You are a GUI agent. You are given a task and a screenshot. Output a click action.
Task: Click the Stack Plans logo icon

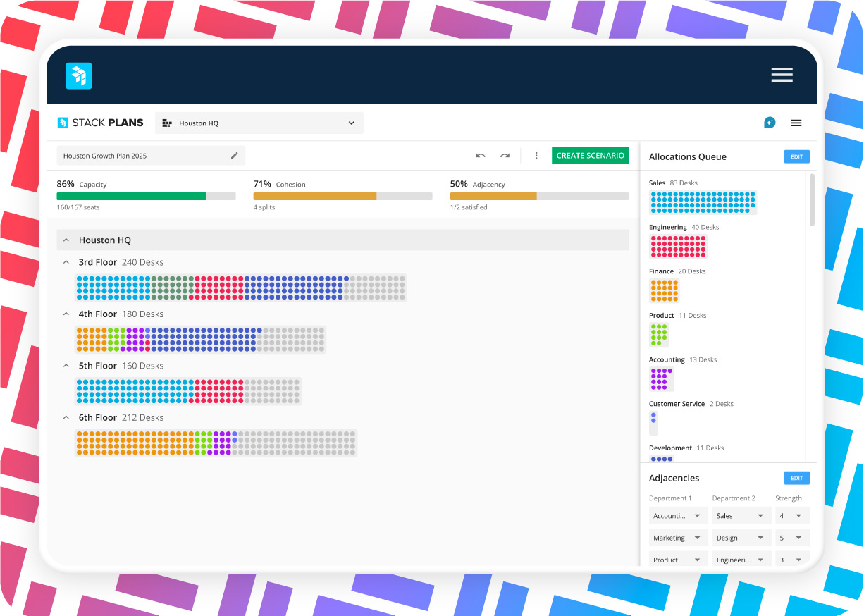tap(63, 123)
